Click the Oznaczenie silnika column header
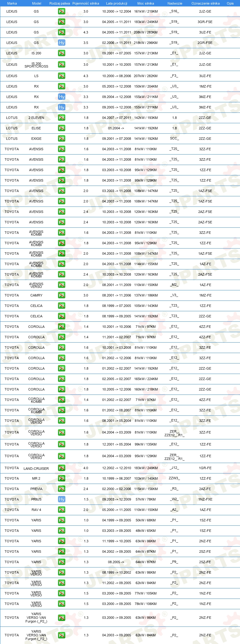This screenshot has width=240, height=644. [x=206, y=3]
